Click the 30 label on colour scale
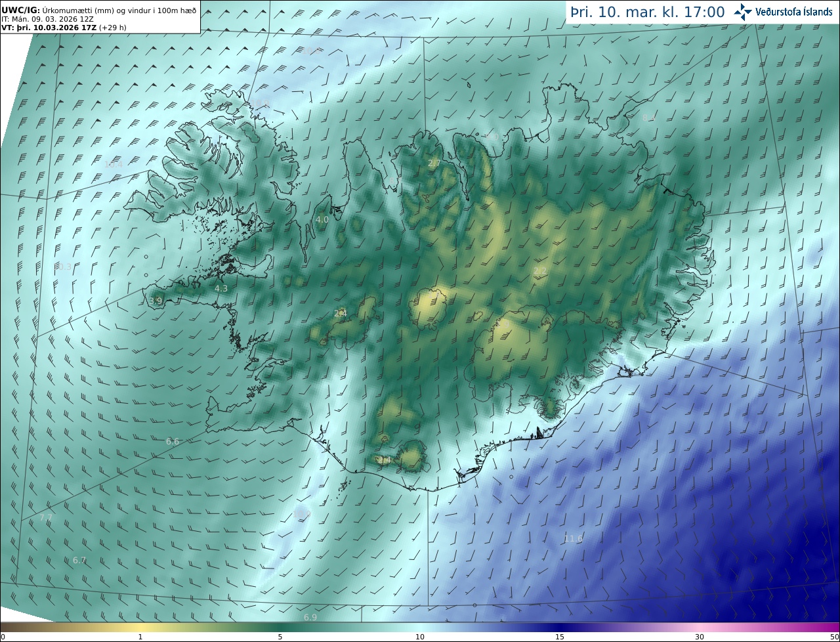840x642 pixels. coord(700,637)
